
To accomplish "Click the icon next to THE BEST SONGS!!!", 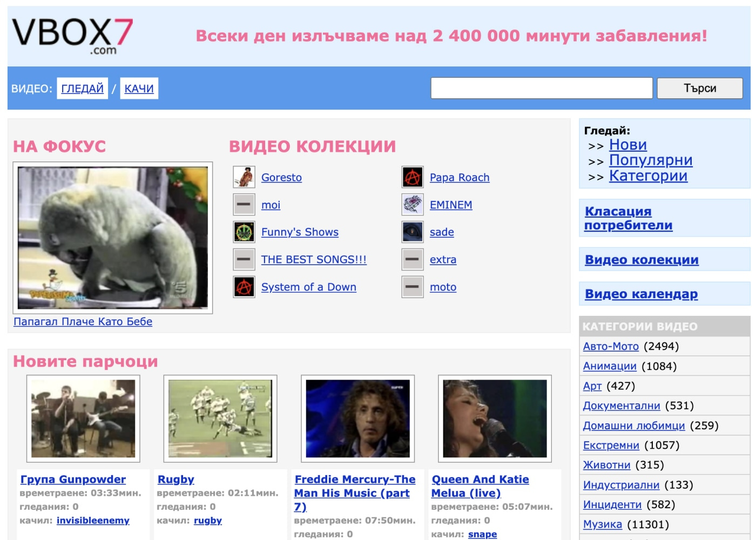I will pos(244,260).
